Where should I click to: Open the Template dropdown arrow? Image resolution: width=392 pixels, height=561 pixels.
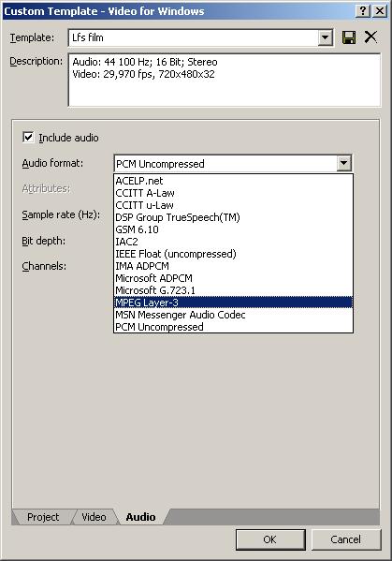(x=326, y=37)
